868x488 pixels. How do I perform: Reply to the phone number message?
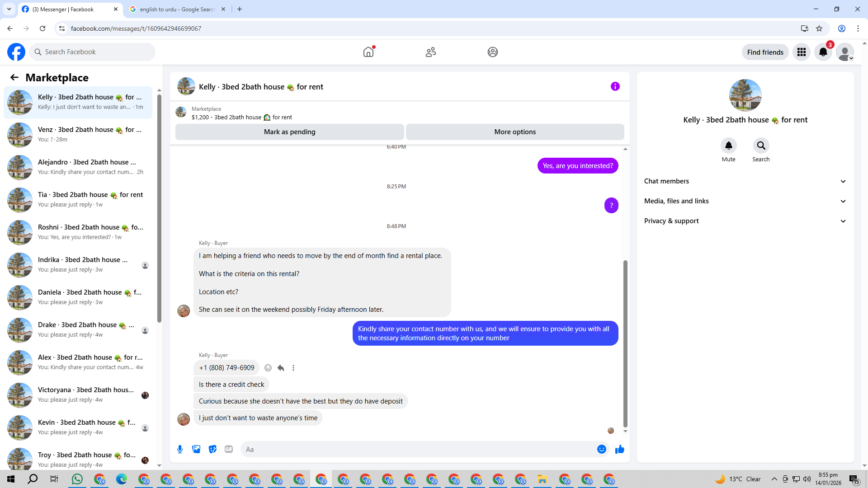(281, 368)
